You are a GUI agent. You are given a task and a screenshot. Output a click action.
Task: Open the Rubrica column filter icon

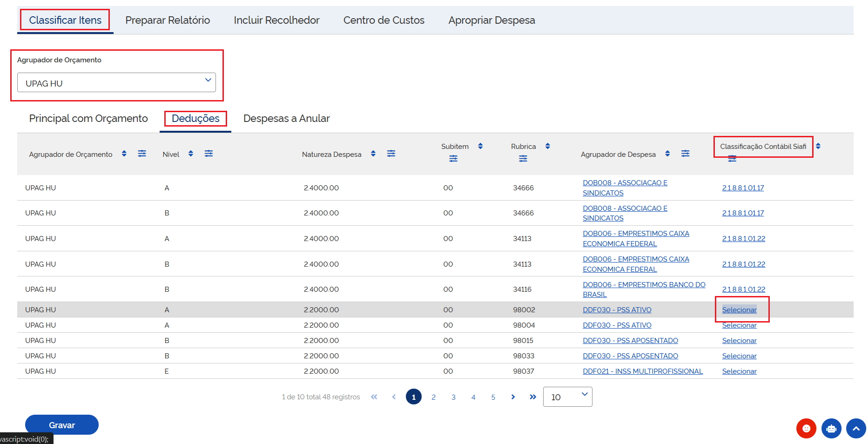pyautogui.click(x=523, y=158)
